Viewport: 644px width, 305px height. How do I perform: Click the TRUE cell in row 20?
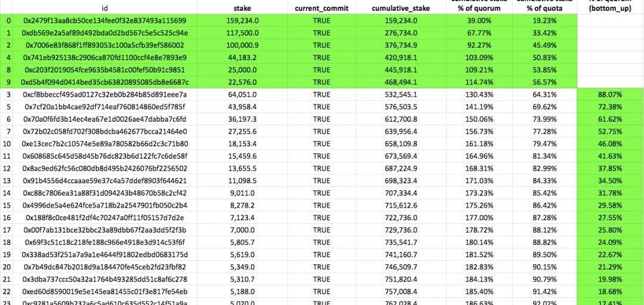[321, 267]
